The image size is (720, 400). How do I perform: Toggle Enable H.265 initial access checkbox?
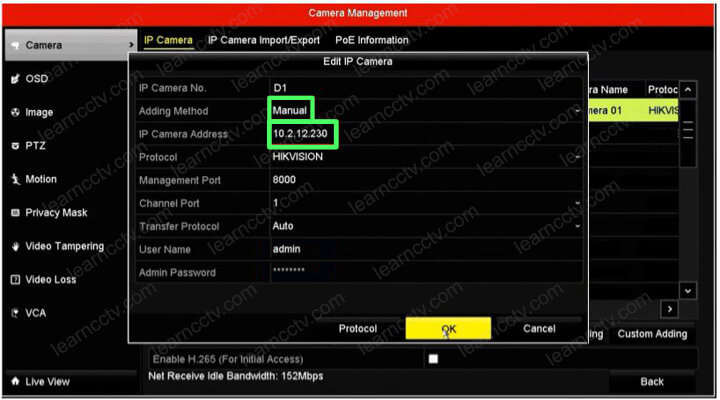pyautogui.click(x=433, y=358)
